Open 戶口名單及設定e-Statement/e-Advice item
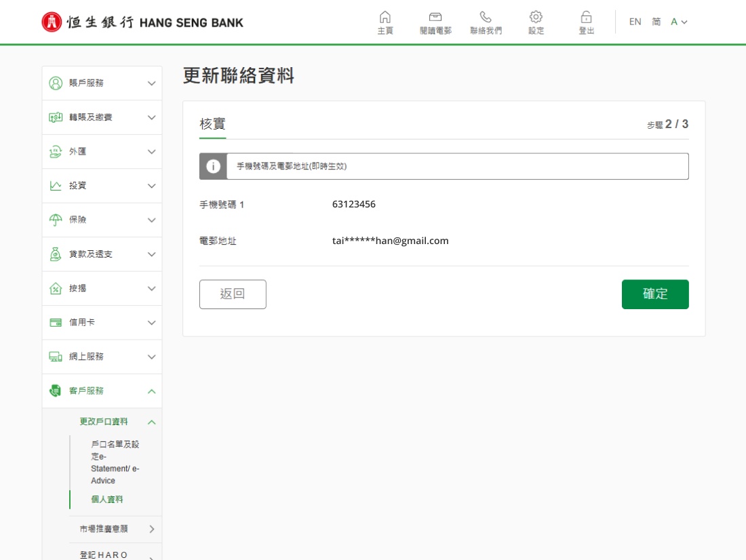This screenshot has height=560, width=746. 115,462
